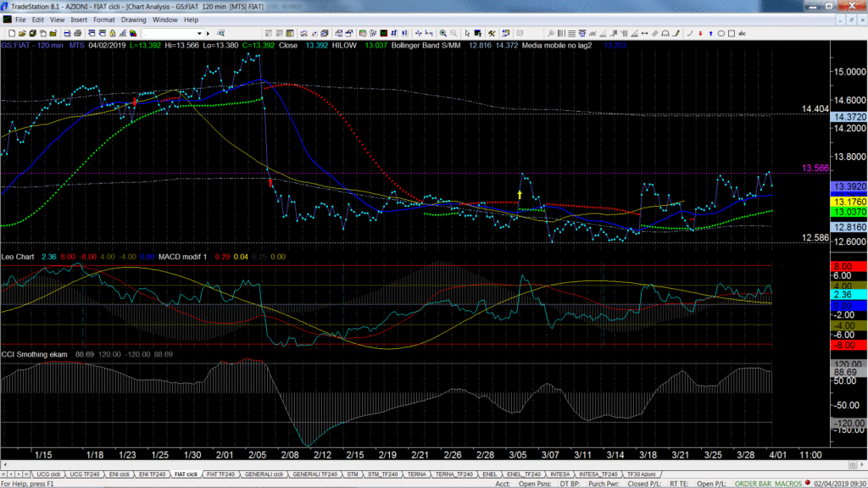Click the clock chart toolbar icon

[x=363, y=33]
